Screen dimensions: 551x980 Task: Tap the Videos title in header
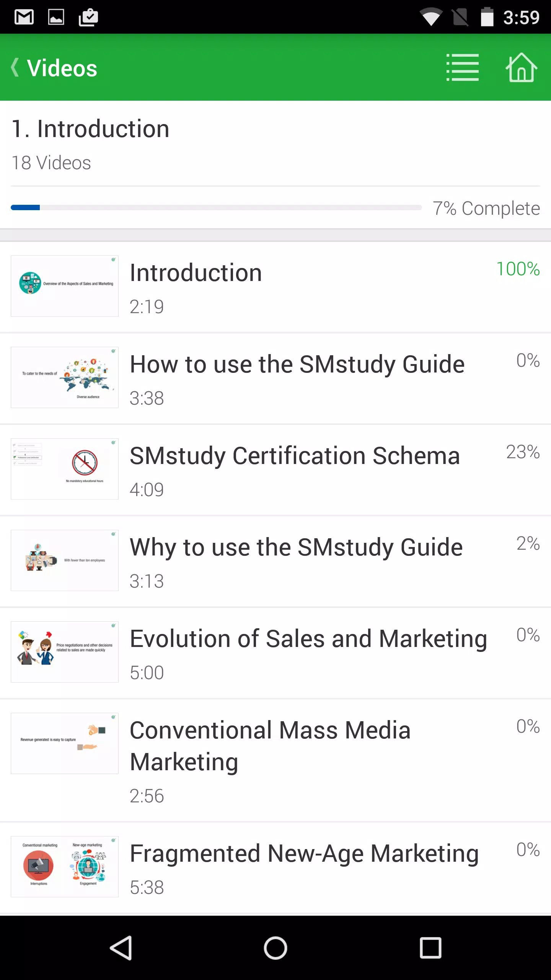point(62,68)
